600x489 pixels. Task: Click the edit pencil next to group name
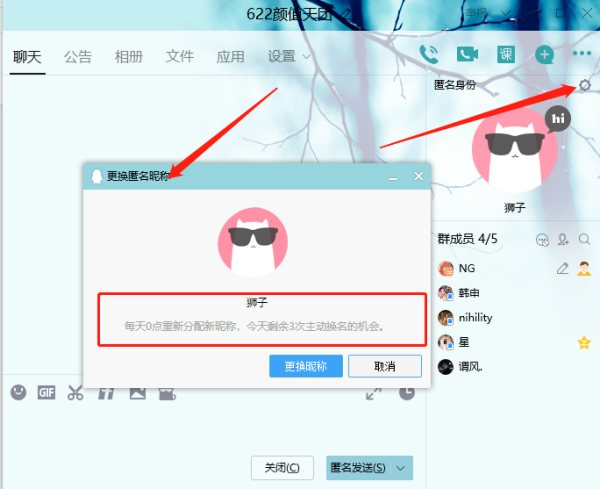tap(345, 14)
